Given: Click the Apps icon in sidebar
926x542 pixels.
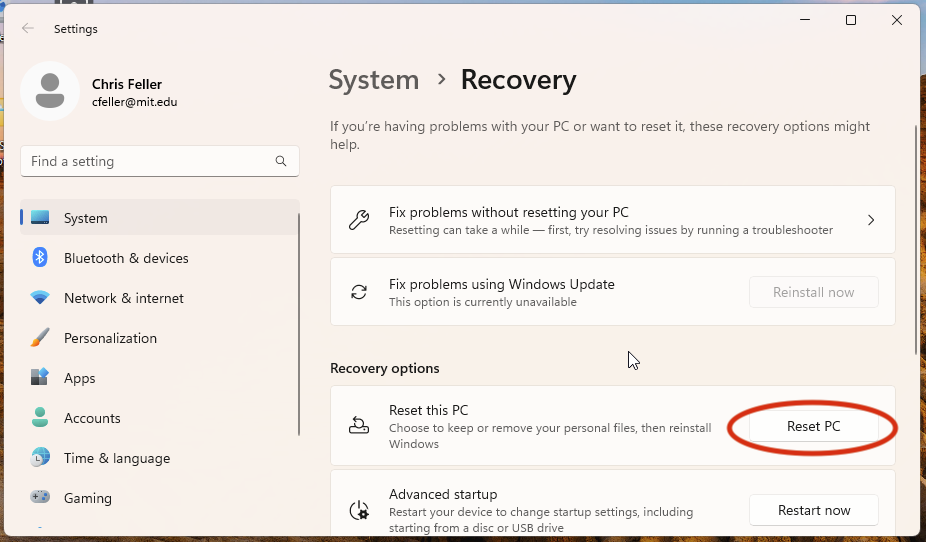Looking at the screenshot, I should 40,377.
